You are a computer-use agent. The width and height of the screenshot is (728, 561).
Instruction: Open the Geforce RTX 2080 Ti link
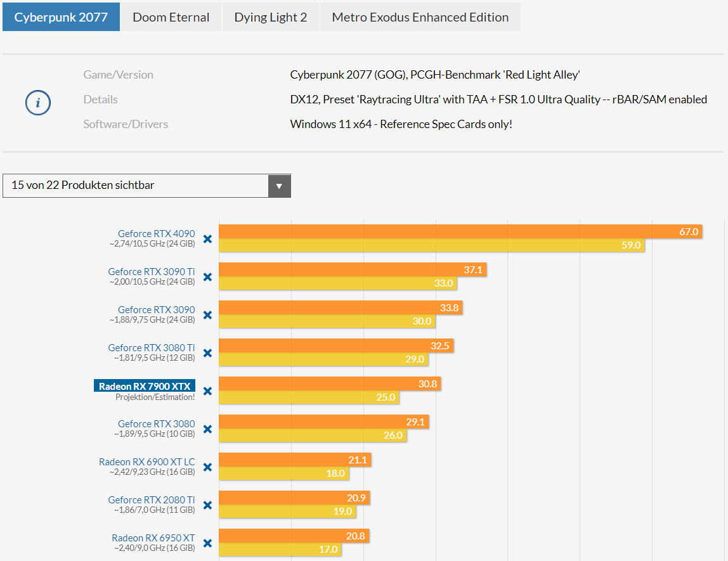(152, 500)
